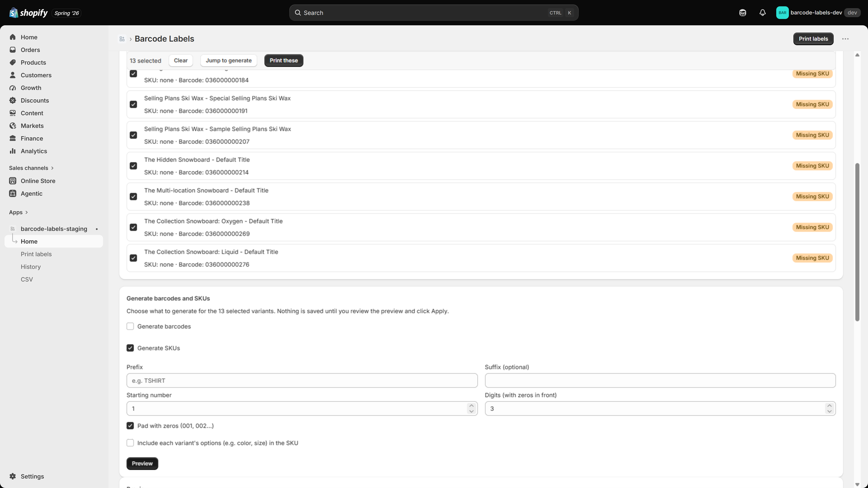Expand the Sales channels section
This screenshot has height=488, width=868.
click(31, 168)
